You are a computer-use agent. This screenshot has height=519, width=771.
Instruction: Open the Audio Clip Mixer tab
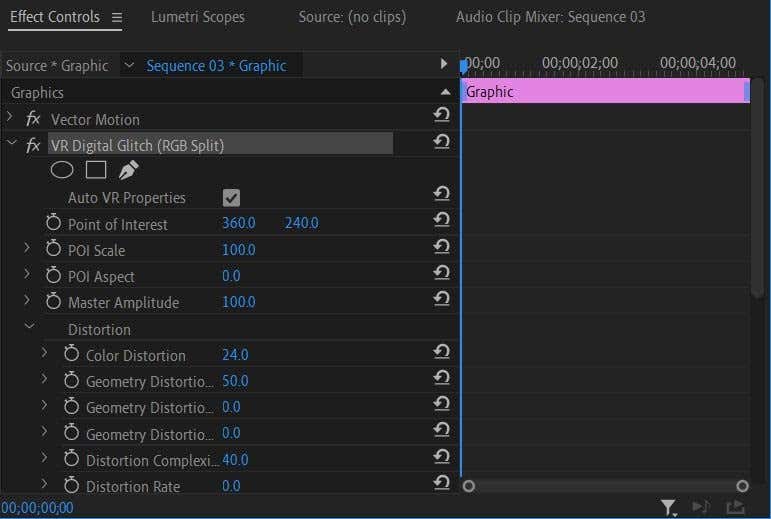tap(550, 17)
